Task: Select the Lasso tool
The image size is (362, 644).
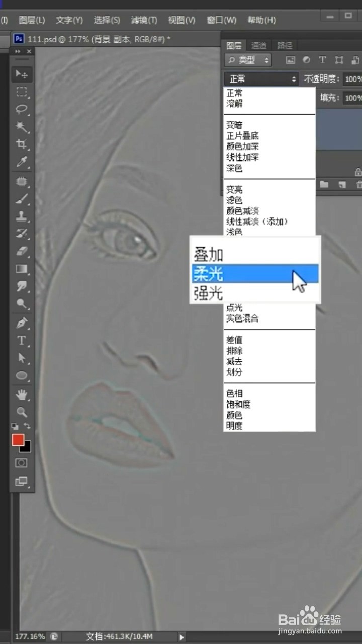Action: coord(22,109)
